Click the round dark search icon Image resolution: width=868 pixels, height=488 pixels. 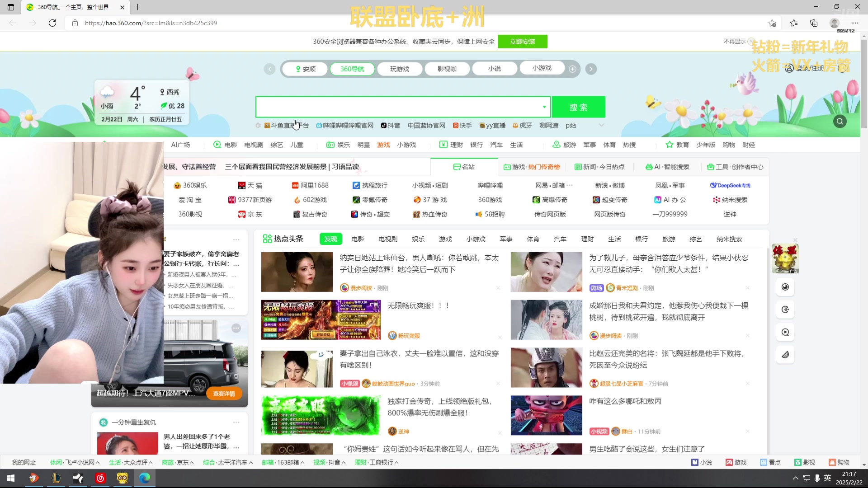coord(840,122)
